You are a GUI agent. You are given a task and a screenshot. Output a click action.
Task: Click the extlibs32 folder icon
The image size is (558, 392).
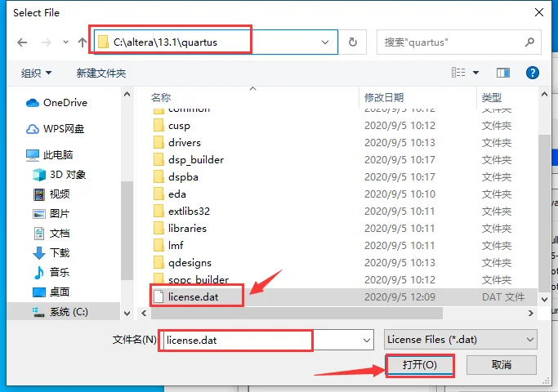[x=158, y=212]
